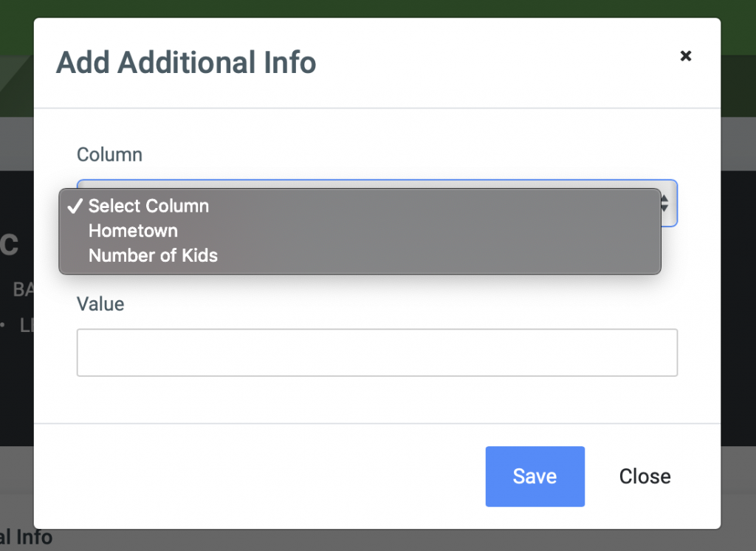Click the Column field label
Image resolution: width=756 pixels, height=551 pixels.
(109, 154)
